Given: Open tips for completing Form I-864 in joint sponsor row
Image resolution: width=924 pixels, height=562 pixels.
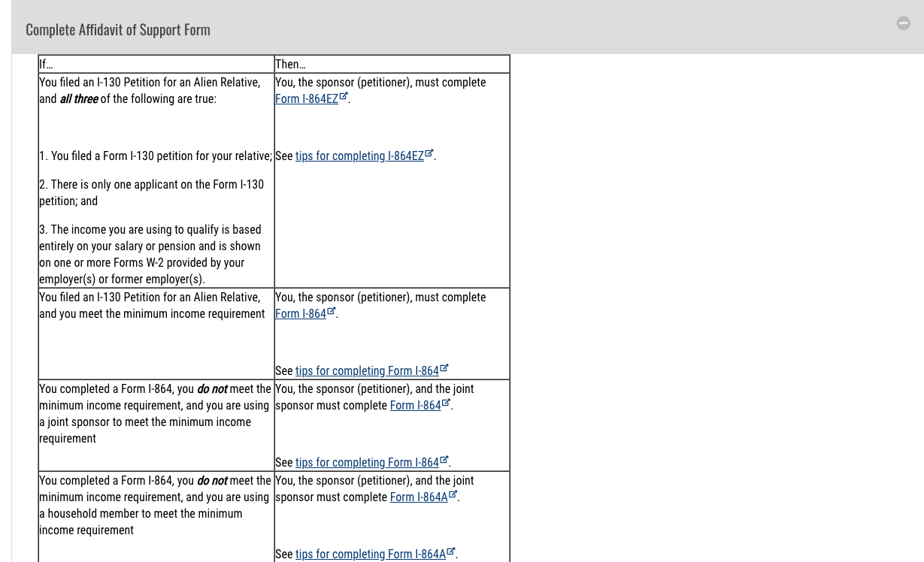Looking at the screenshot, I should [x=367, y=462].
